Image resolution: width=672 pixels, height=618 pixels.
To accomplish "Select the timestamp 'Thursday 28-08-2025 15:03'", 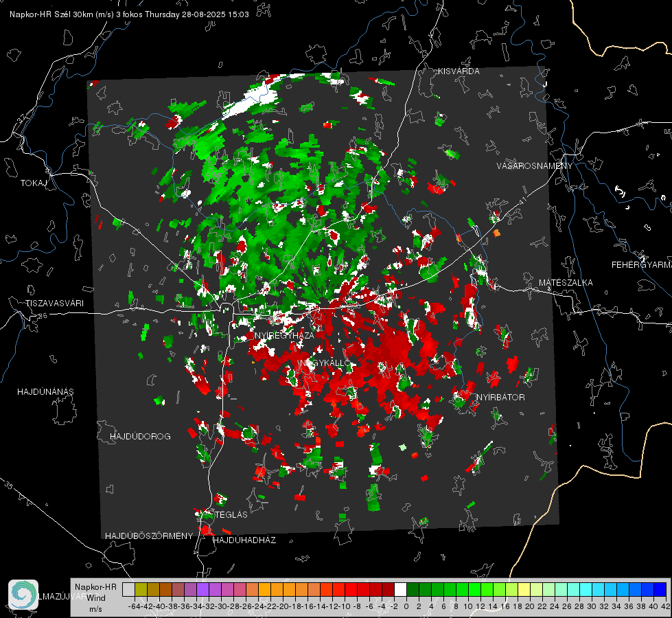I will pos(197,14).
